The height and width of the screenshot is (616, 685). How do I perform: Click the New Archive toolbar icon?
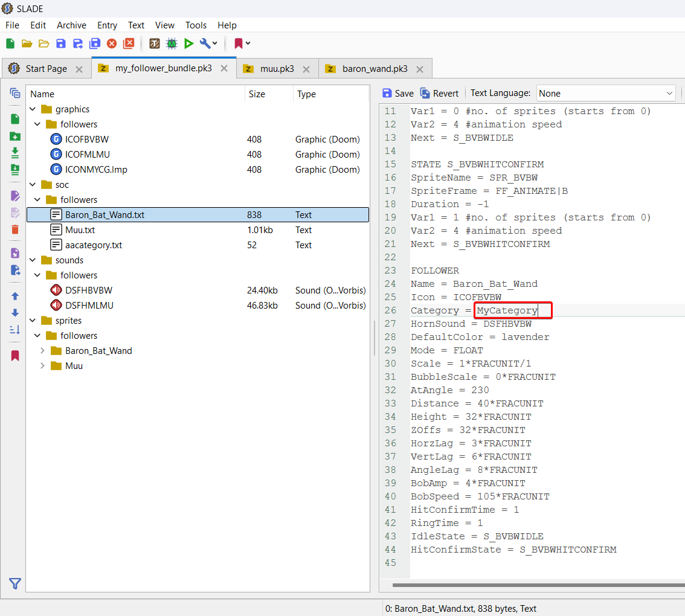[10, 43]
